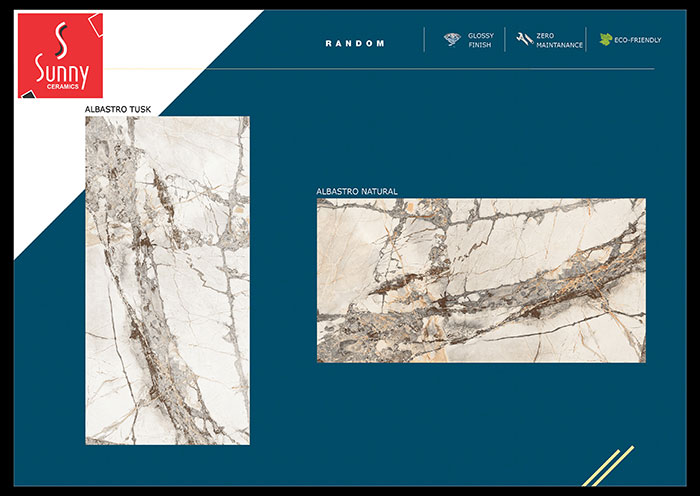
Task: Click the ALBASTRO TUSK title
Action: pyautogui.click(x=118, y=109)
